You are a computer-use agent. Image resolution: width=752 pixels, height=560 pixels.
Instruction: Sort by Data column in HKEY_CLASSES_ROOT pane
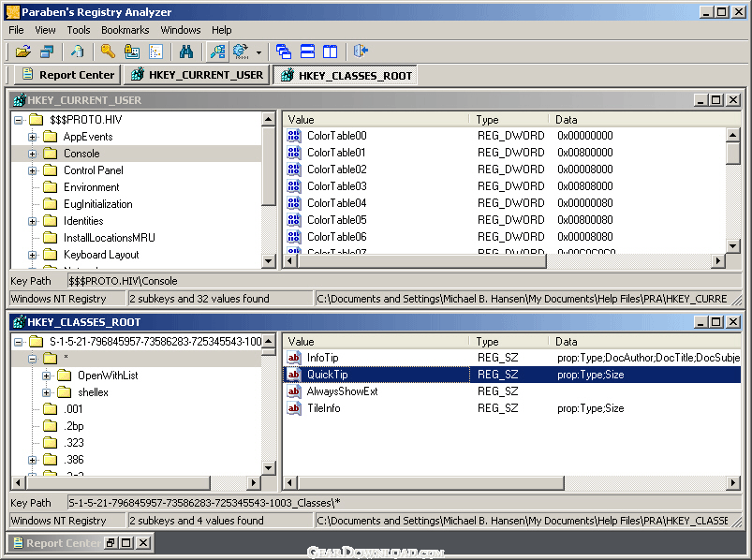click(645, 342)
